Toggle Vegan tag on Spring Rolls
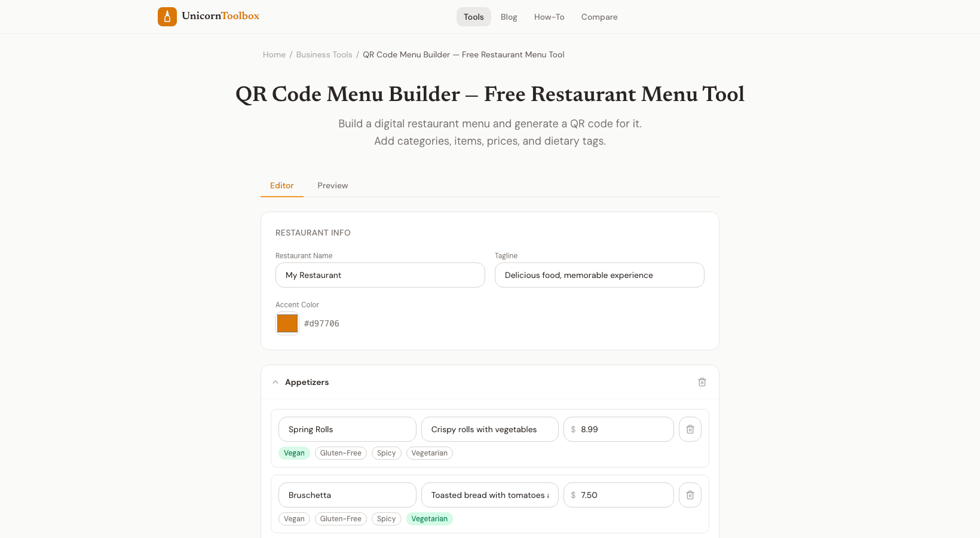The height and width of the screenshot is (538, 980). (294, 453)
